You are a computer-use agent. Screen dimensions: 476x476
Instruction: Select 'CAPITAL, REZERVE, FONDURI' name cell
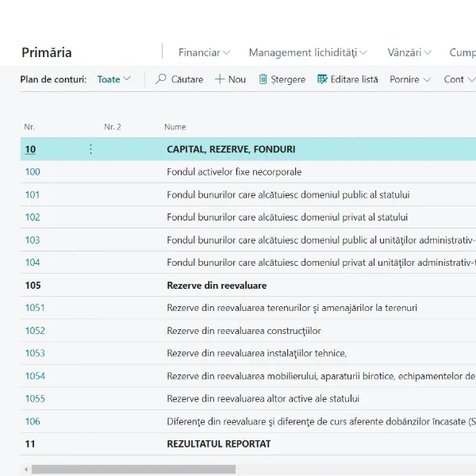tap(231, 149)
